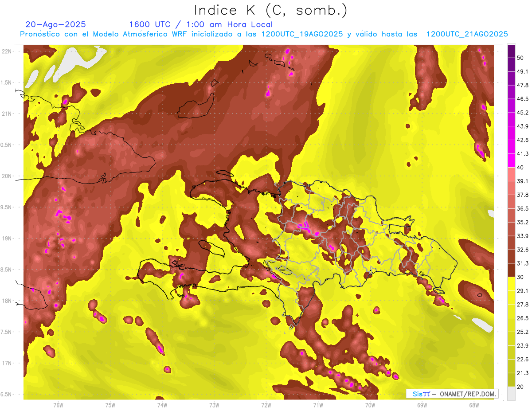The width and height of the screenshot is (532, 411).
Task: Click "1600 UTC / 1:00 am Hora Local" text
Action: [x=201, y=24]
